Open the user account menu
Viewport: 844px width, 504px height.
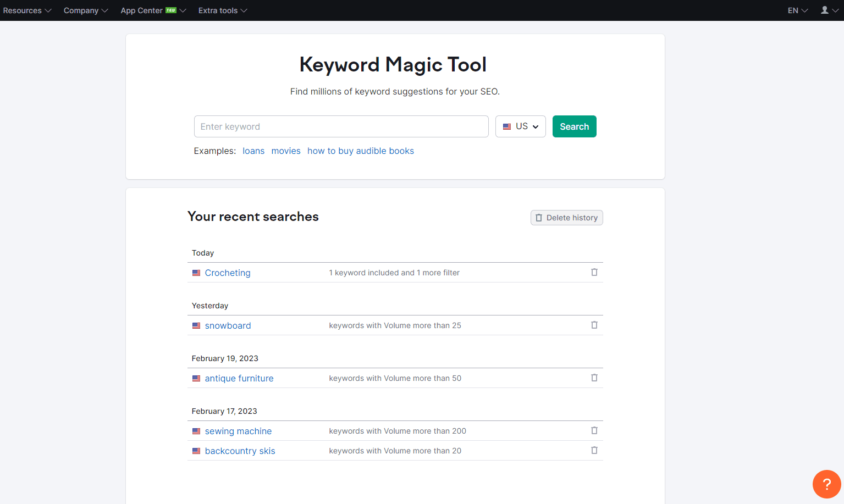pyautogui.click(x=829, y=10)
